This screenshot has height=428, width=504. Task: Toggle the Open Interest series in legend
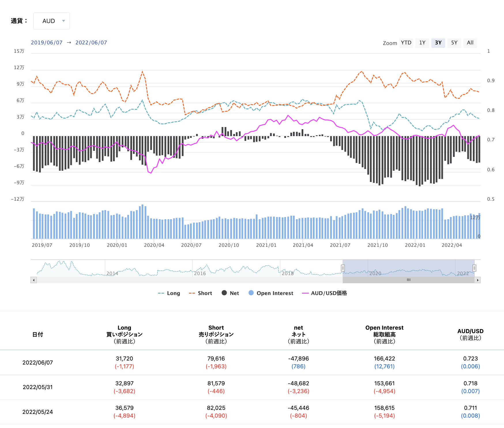271,293
